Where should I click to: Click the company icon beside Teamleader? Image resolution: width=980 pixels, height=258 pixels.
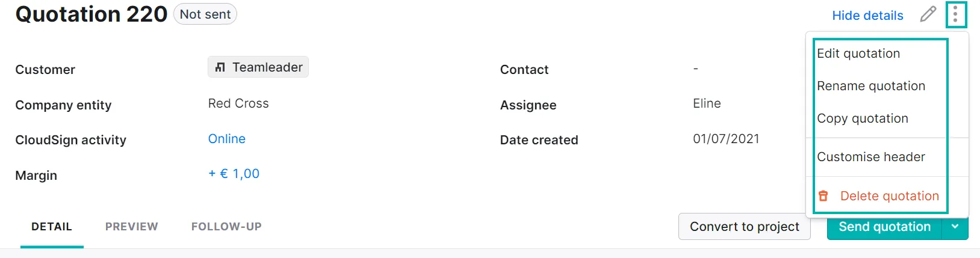click(x=220, y=67)
